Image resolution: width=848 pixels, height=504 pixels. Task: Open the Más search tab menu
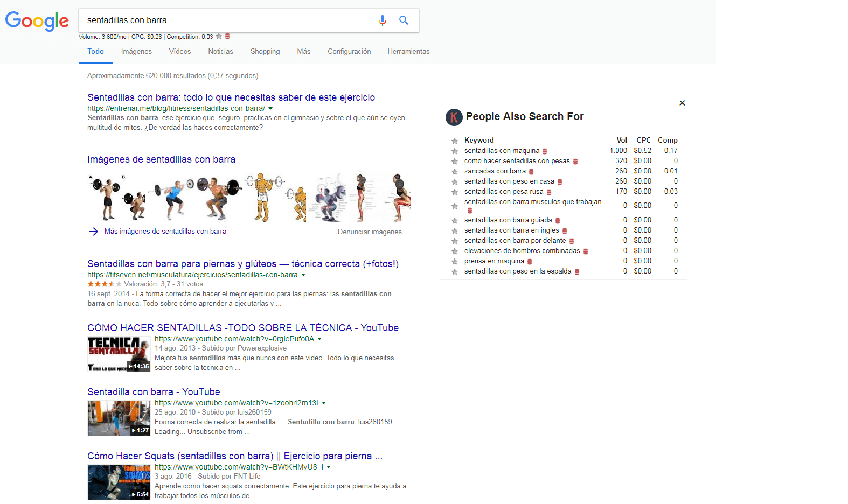(x=304, y=52)
